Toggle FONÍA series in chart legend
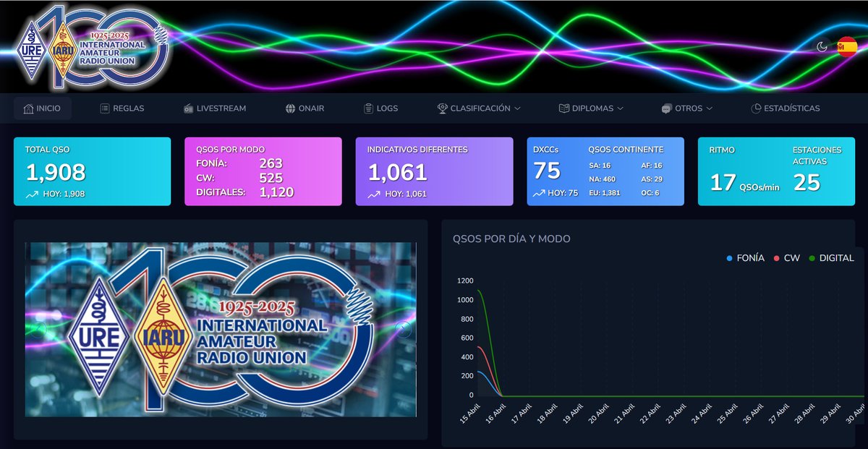 (x=746, y=258)
